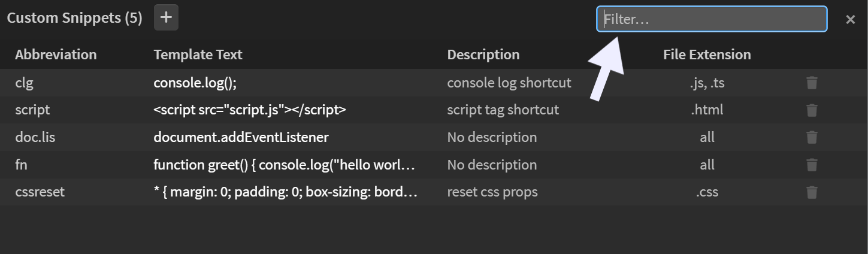This screenshot has height=254, width=868.
Task: Select the document.addEventListener template text
Action: (x=241, y=137)
